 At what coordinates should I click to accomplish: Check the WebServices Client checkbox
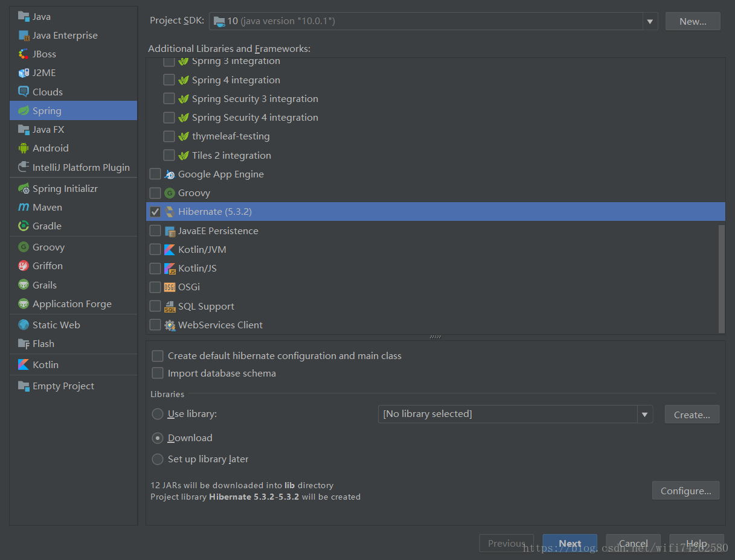tap(155, 325)
